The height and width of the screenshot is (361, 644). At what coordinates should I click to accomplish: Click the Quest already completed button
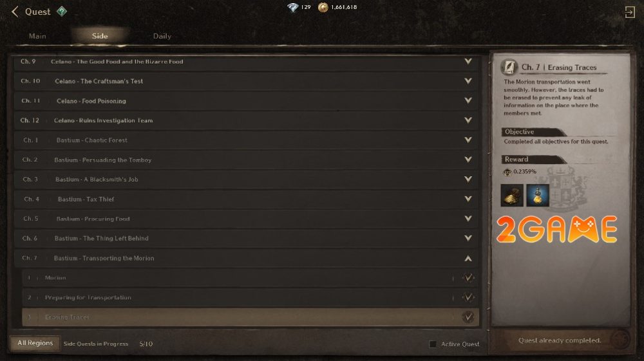[x=560, y=340]
